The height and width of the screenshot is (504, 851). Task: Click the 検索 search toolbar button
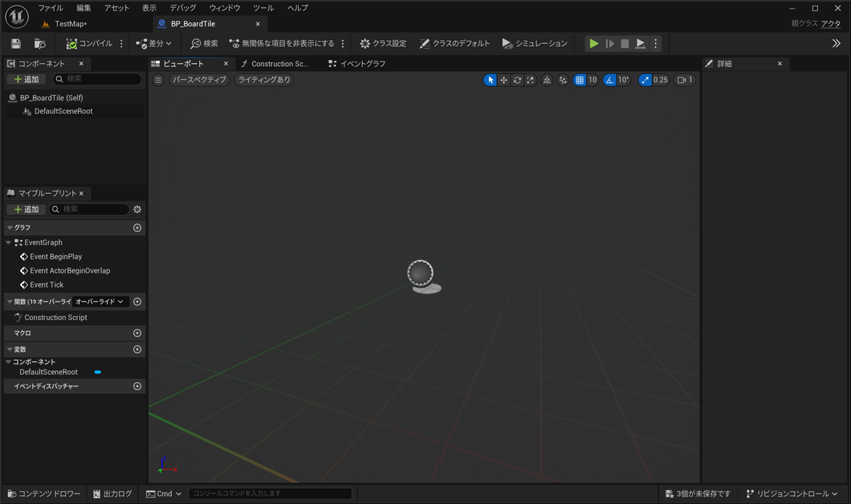pyautogui.click(x=204, y=44)
